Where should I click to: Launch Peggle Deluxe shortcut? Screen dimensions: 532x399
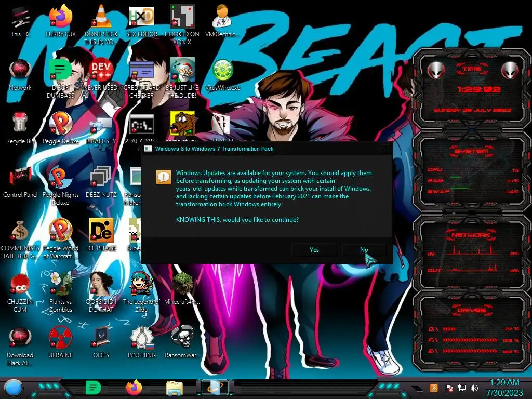pyautogui.click(x=60, y=128)
